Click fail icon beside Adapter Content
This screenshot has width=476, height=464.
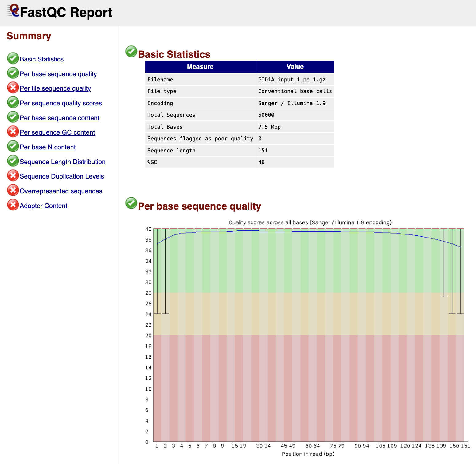coord(13,205)
